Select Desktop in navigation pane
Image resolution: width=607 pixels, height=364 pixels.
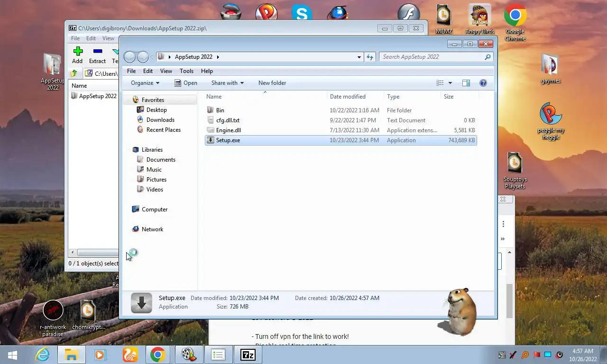[156, 110]
